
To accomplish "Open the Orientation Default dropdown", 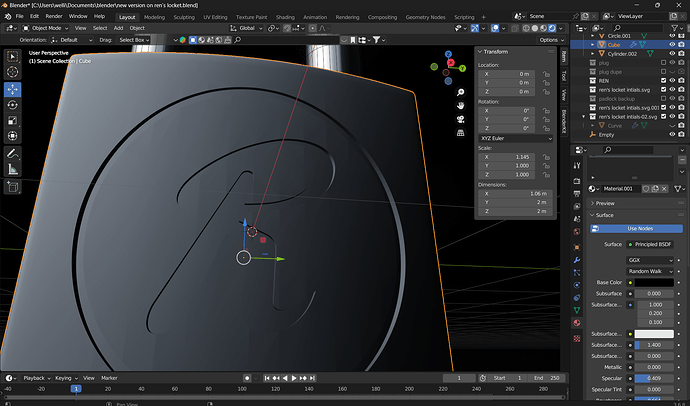I will (72, 40).
